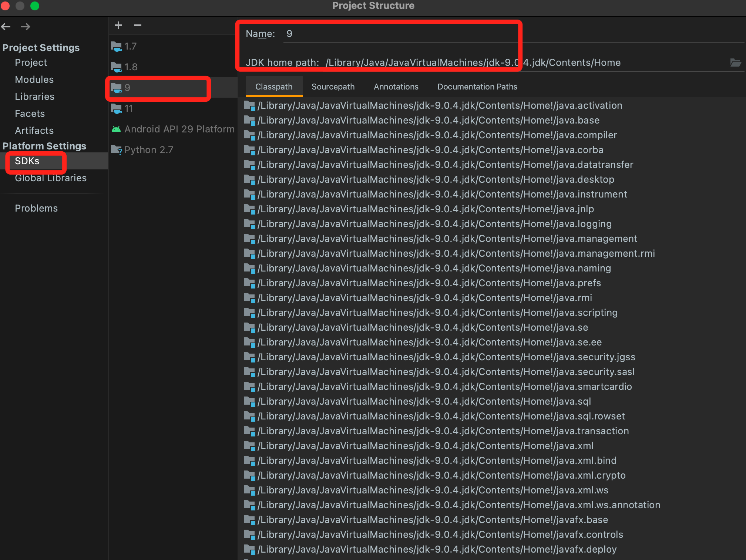Select the JDK 11 entry
Screen dimensions: 746x560
click(128, 108)
